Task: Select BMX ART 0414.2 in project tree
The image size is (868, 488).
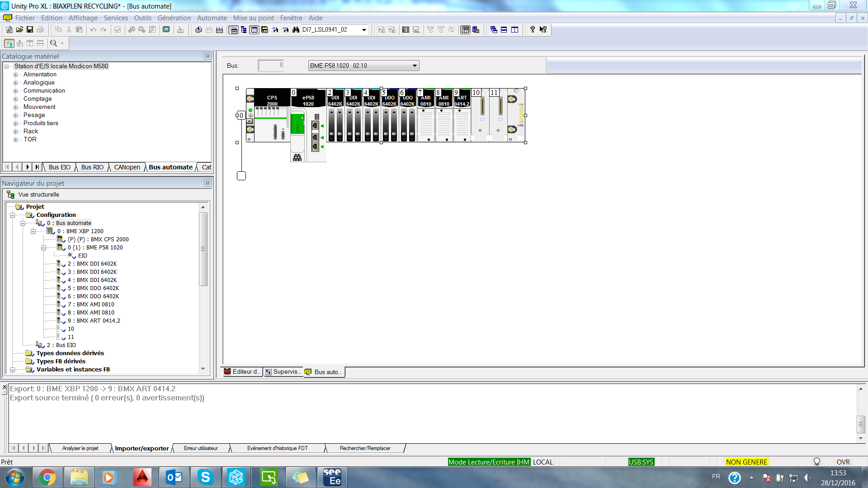Action: [x=98, y=321]
